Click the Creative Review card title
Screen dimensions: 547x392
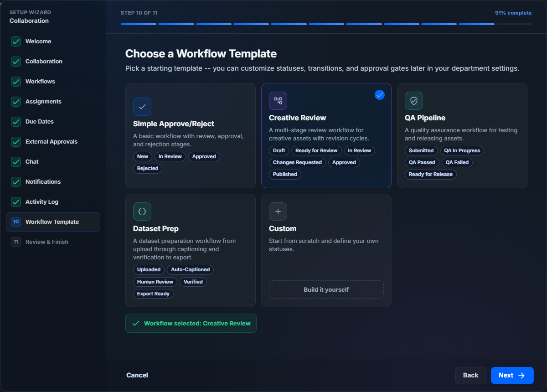297,118
